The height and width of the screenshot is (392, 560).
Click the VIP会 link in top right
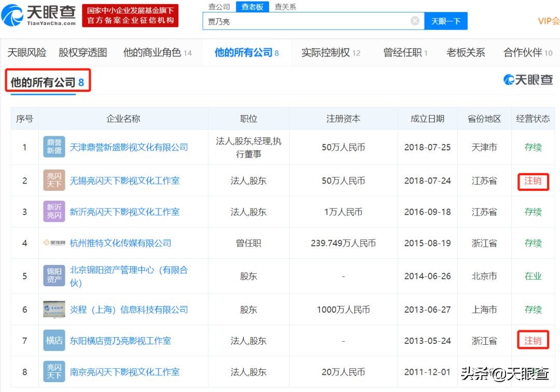pos(548,21)
